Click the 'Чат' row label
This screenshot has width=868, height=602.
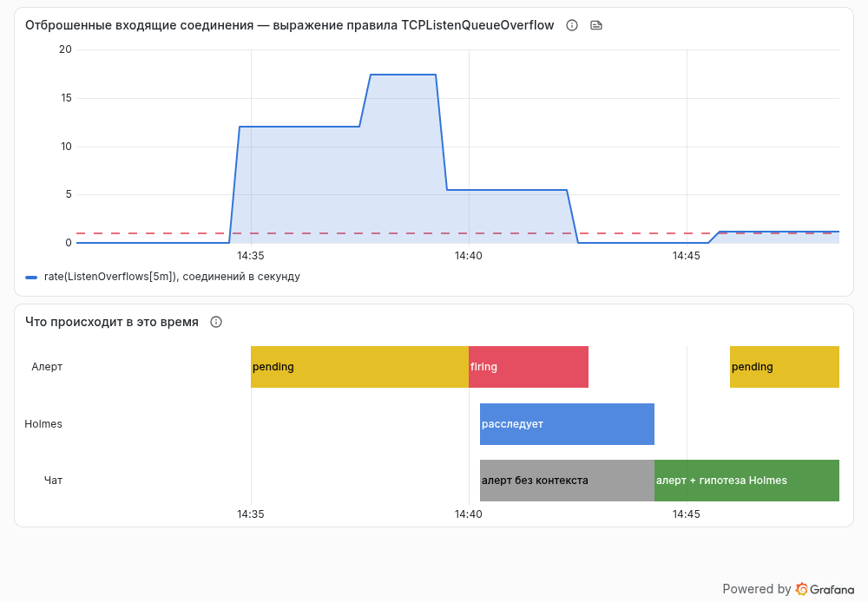click(x=53, y=481)
